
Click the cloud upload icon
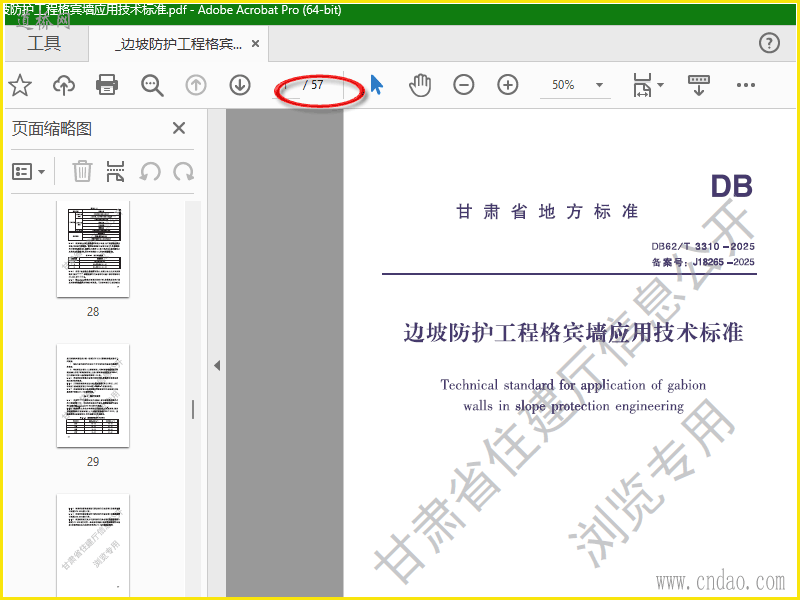point(64,85)
